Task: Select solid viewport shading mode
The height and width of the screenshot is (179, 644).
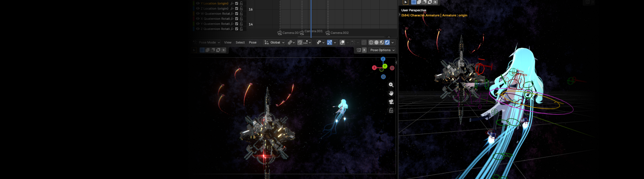Action: pyautogui.click(x=376, y=42)
